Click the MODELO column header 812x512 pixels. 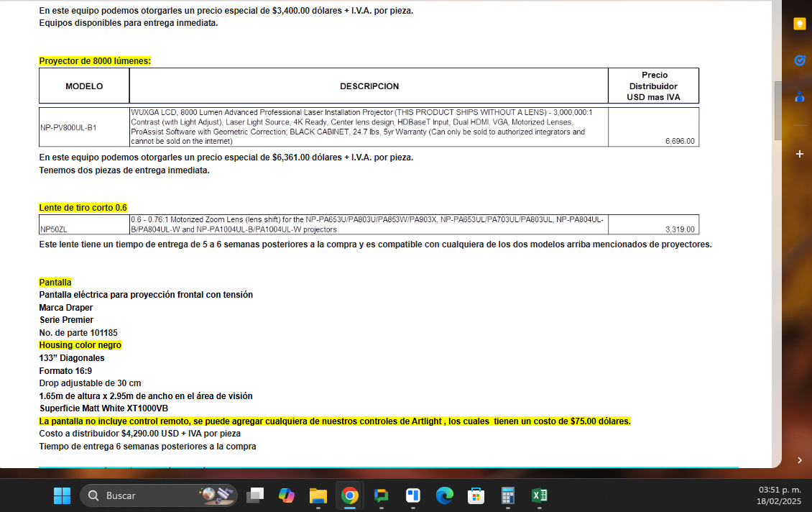[84, 86]
